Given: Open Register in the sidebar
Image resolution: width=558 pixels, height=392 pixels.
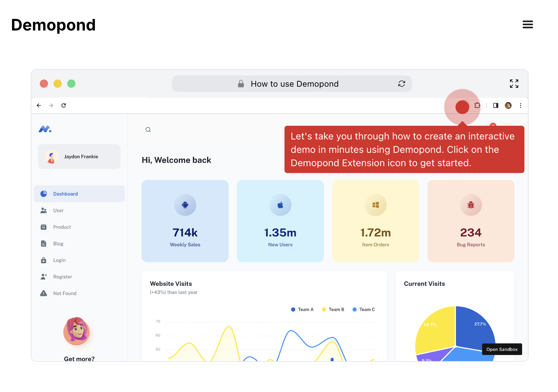Looking at the screenshot, I should coord(79,277).
